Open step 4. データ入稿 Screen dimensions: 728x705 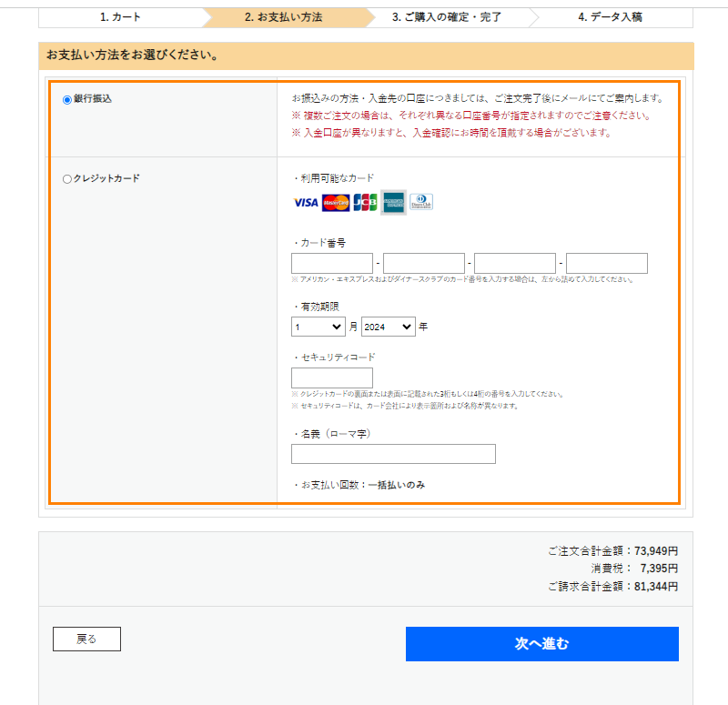point(610,16)
